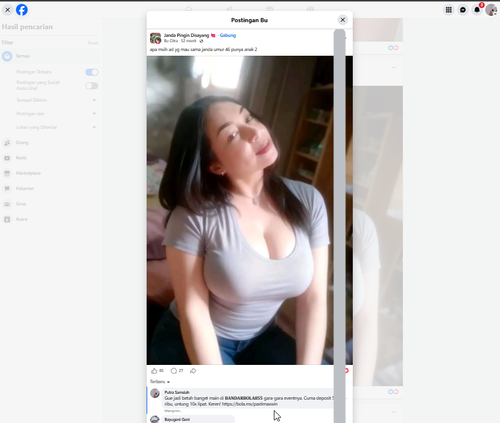Open Putra Samsiah's profile name
Screen dimensions: 500x423
coord(177,392)
